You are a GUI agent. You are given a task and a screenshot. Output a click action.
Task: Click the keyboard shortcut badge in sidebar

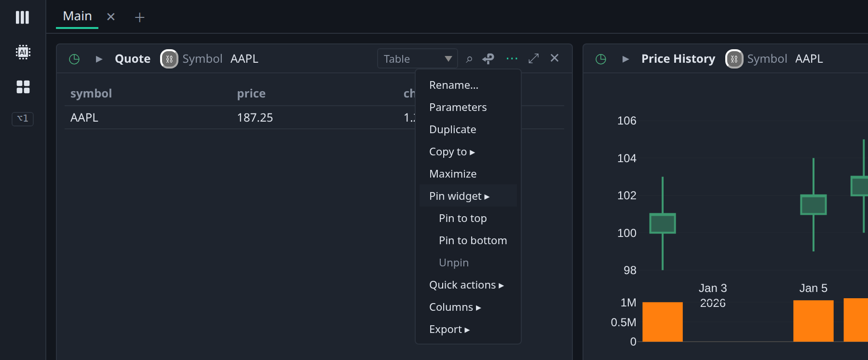coord(23,118)
